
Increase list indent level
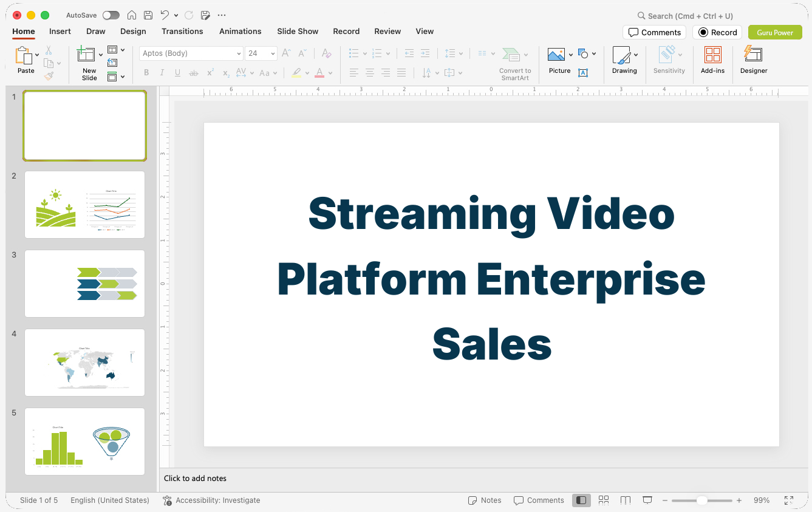click(x=425, y=53)
